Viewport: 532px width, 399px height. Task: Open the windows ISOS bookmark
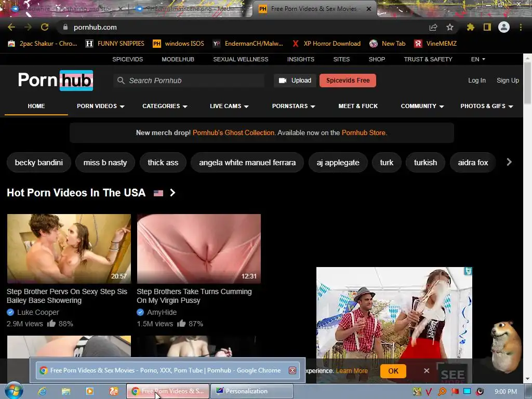coord(179,44)
